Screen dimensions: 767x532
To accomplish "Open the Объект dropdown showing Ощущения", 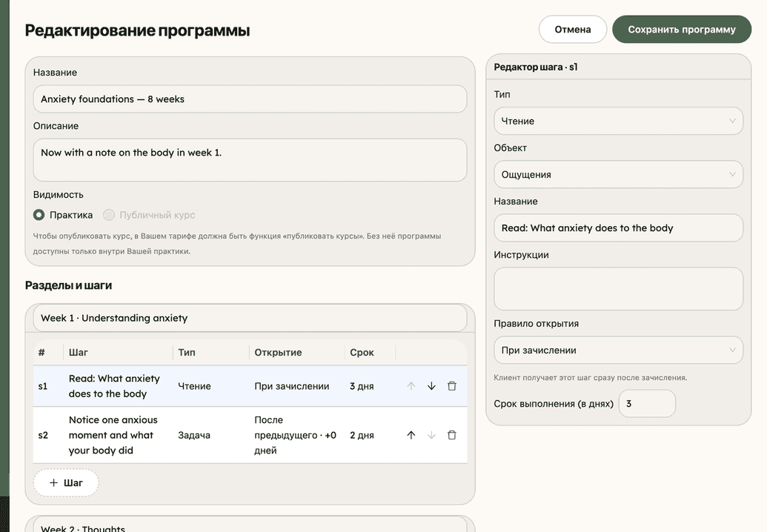I will (618, 175).
